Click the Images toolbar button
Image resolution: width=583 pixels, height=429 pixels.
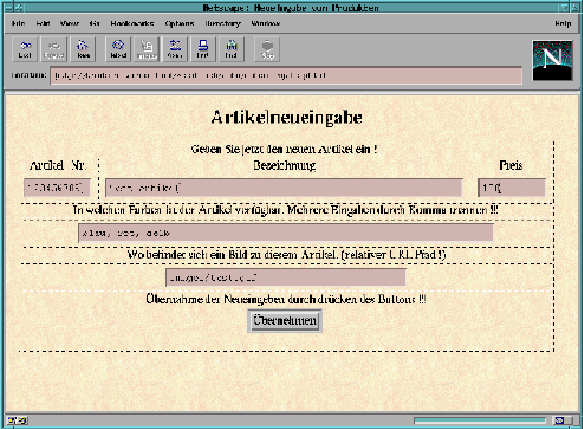(146, 49)
